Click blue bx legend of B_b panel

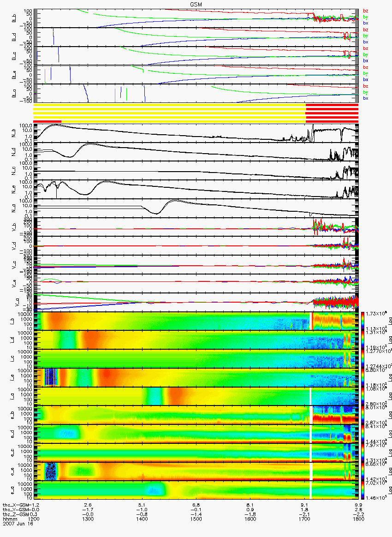click(366, 23)
